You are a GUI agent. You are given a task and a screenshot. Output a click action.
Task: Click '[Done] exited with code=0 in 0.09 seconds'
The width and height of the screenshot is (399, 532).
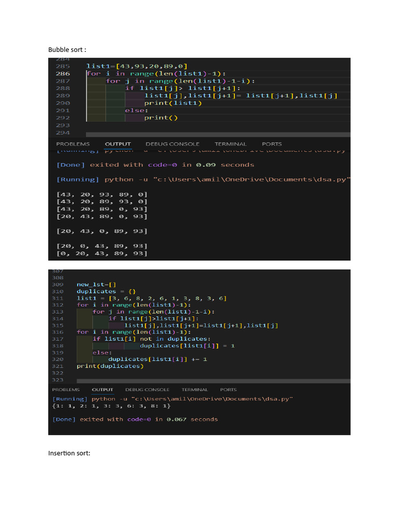click(x=155, y=165)
